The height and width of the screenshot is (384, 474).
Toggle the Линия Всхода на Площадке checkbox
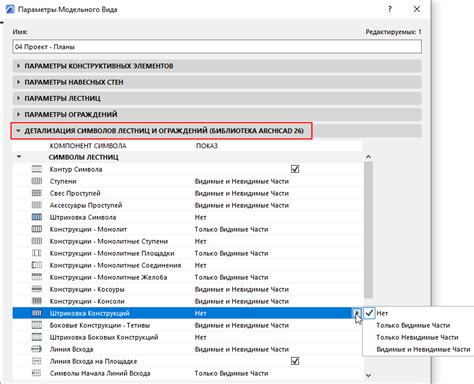(x=295, y=361)
